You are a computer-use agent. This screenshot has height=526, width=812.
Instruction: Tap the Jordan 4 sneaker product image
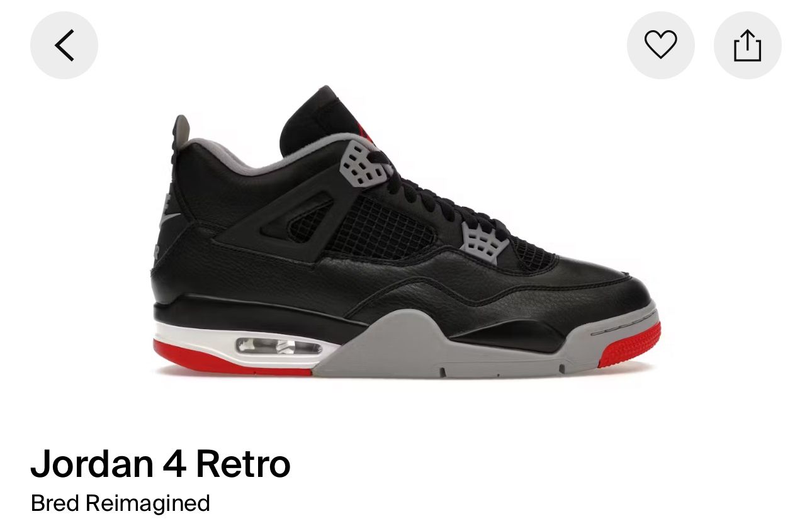coord(405,232)
